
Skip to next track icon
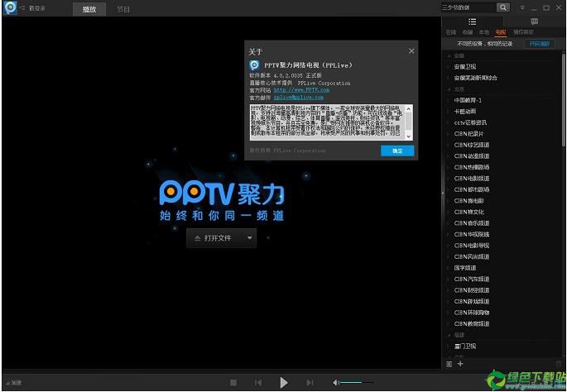(310, 382)
